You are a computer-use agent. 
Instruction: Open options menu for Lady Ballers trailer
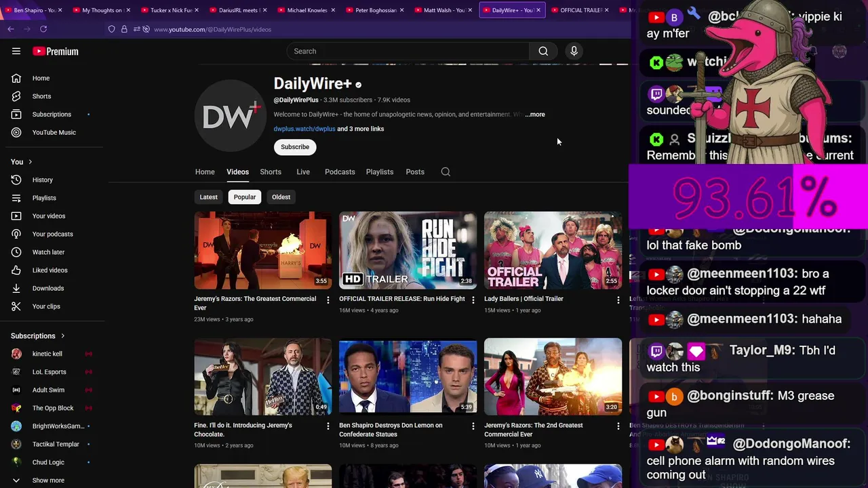click(618, 300)
